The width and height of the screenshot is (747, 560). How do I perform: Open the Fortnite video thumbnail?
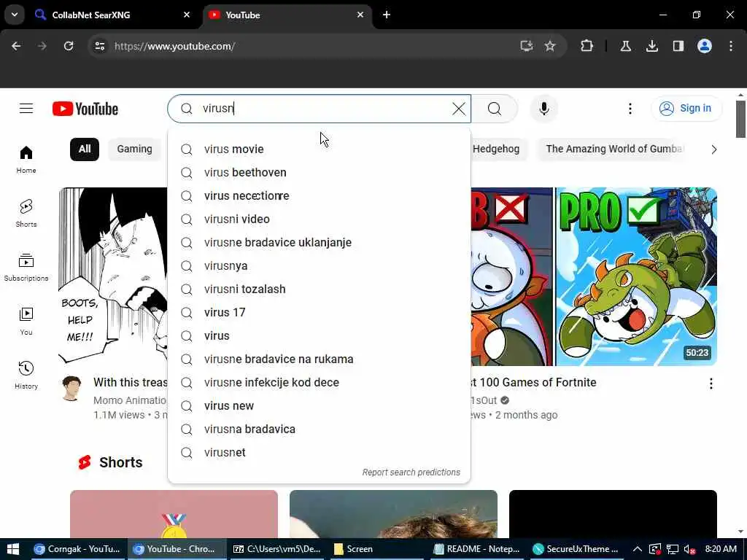click(x=594, y=276)
